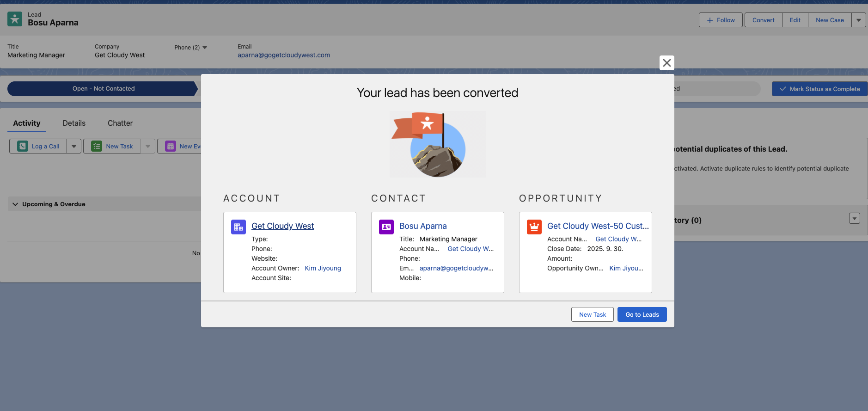
Task: Open the history related list dropdown menu
Action: [x=855, y=218]
